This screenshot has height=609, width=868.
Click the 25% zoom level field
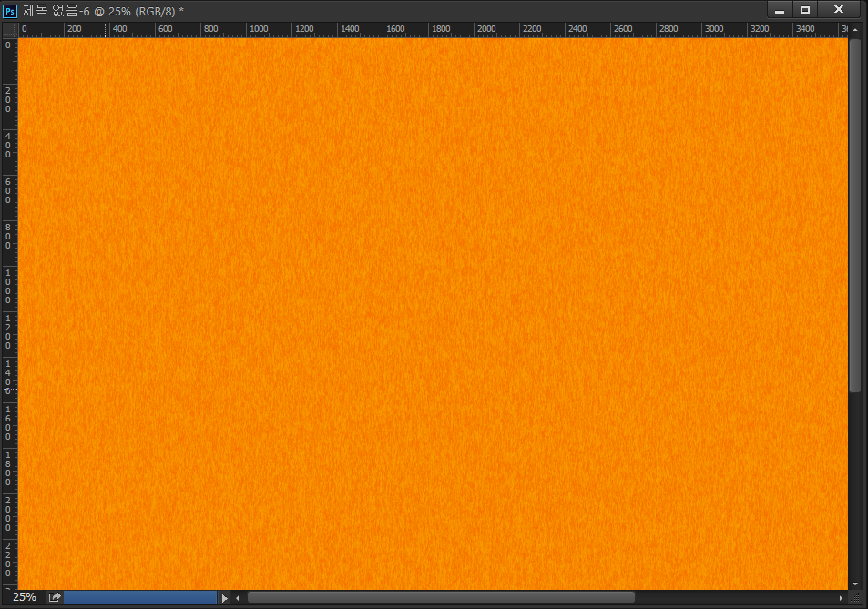coord(25,597)
